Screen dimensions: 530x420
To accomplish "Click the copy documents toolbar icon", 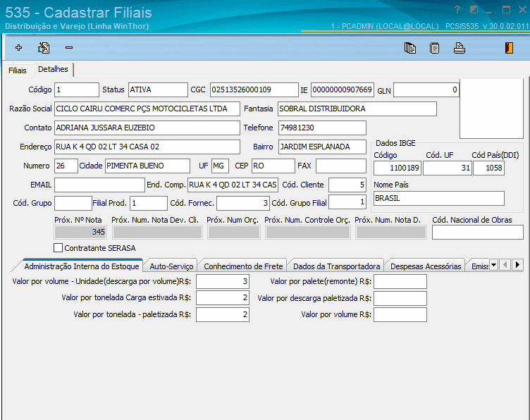I will coord(410,48).
